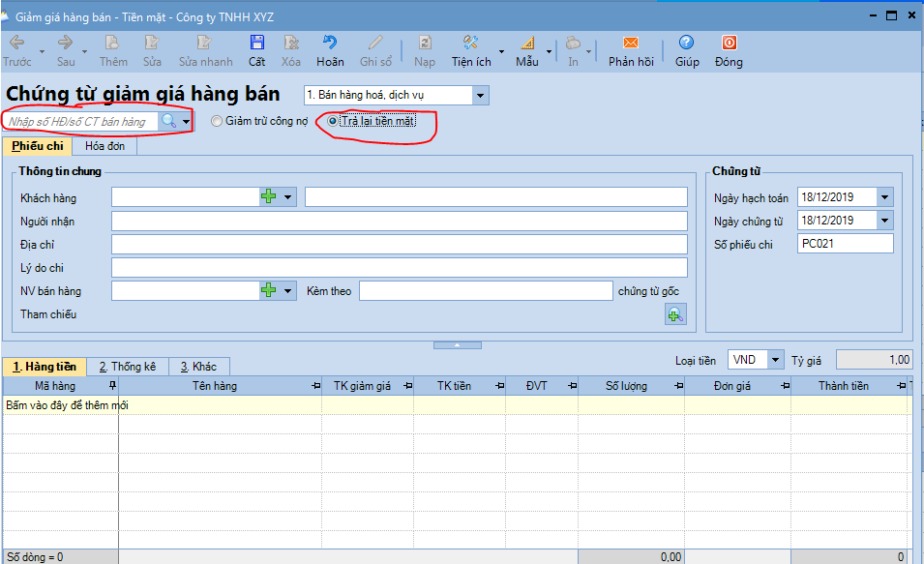Collapse the general information panel

coord(458,344)
